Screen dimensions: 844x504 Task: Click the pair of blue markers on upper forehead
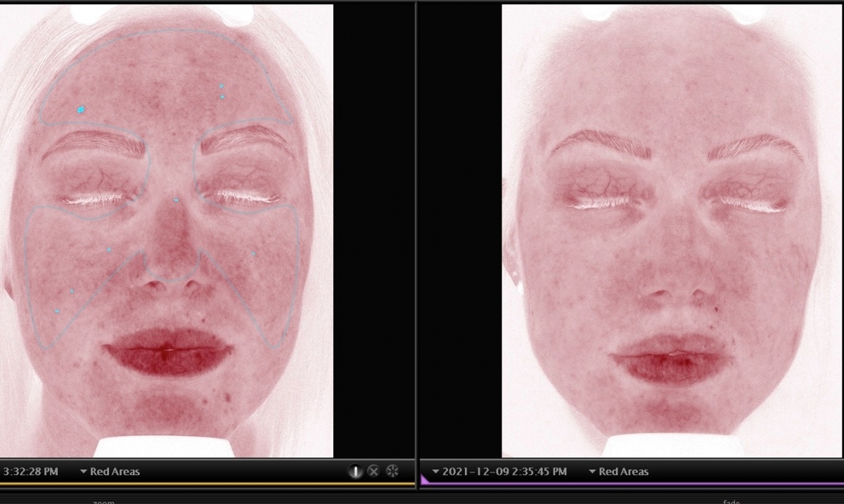(x=222, y=91)
